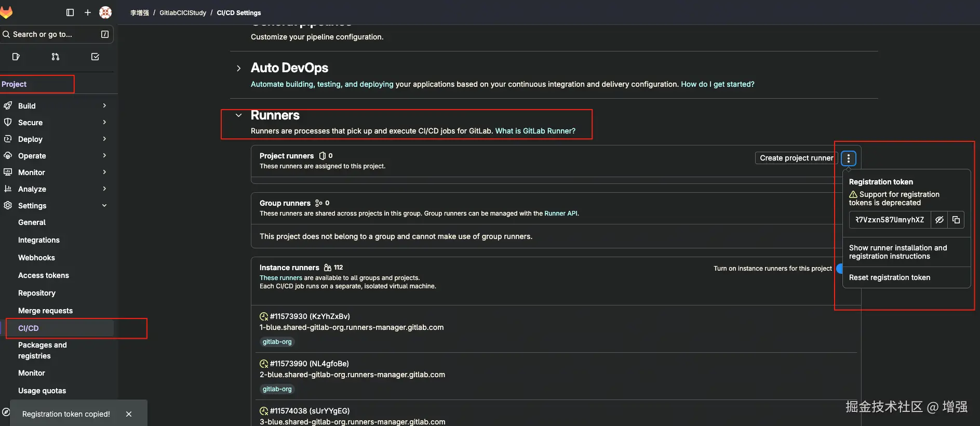The image size is (980, 426).
Task: Open Packages and registries settings
Action: pyautogui.click(x=42, y=350)
